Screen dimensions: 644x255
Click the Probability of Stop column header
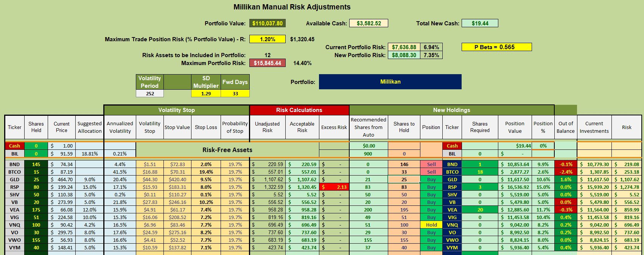point(235,127)
